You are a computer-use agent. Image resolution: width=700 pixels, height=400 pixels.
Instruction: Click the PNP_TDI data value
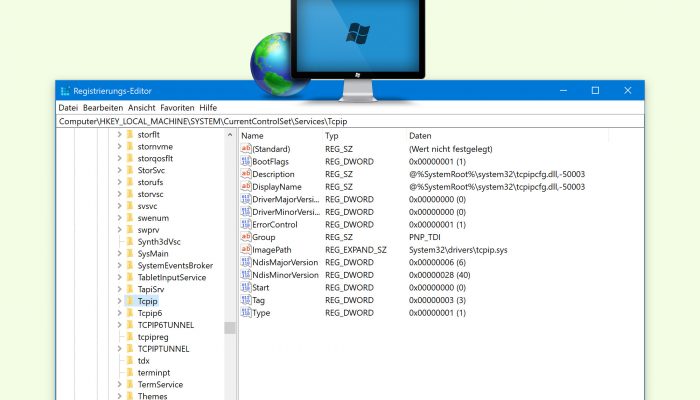(x=425, y=237)
